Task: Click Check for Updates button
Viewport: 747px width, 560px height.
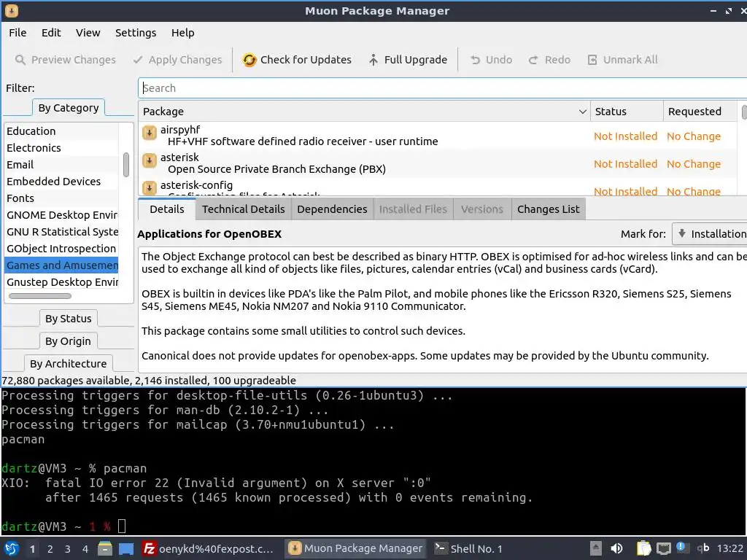Action: click(298, 60)
